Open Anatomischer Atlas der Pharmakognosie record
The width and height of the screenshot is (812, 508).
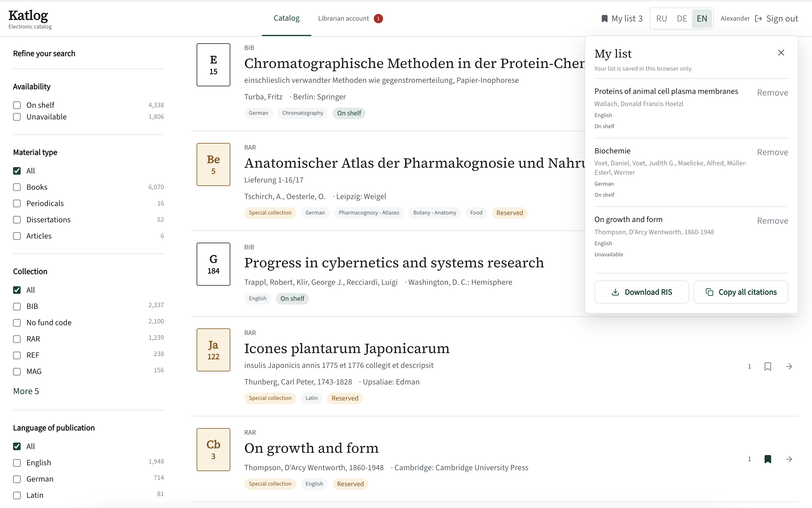click(414, 163)
